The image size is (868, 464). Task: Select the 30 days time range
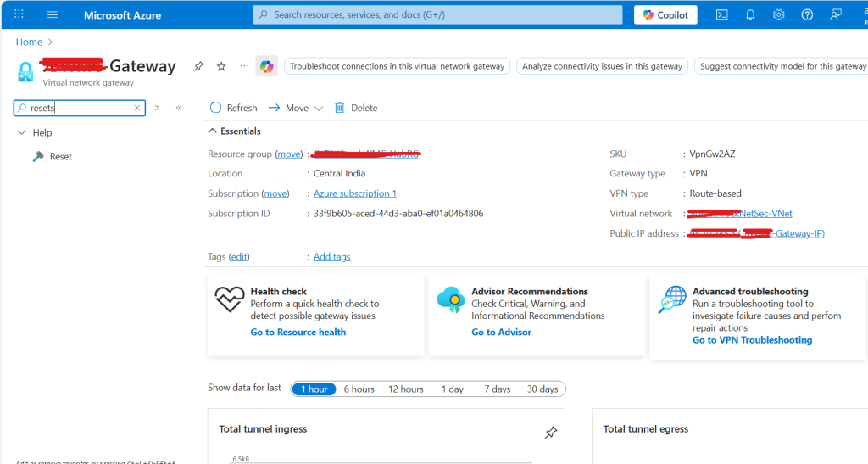(x=542, y=389)
